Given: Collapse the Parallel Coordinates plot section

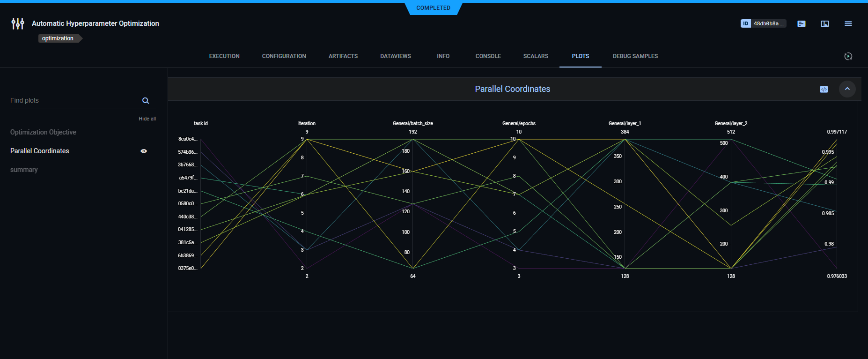Looking at the screenshot, I should coord(847,89).
